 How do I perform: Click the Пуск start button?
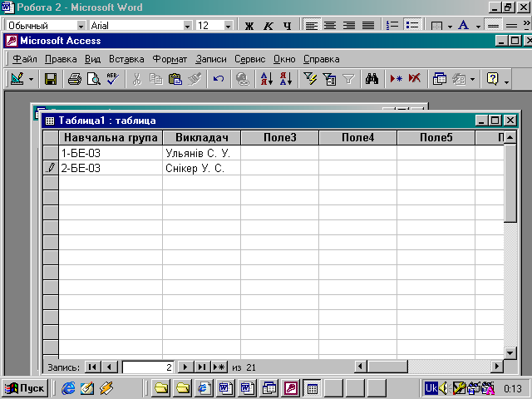(x=24, y=388)
